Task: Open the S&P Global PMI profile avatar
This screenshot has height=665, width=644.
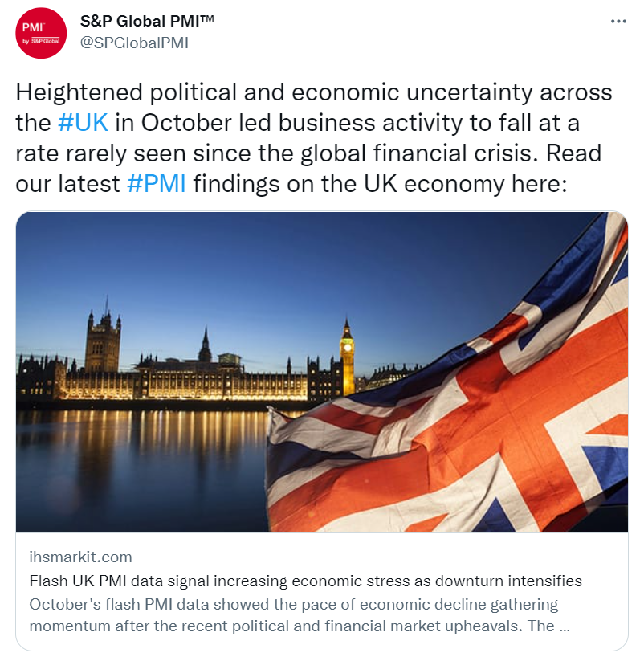Action: tap(41, 33)
